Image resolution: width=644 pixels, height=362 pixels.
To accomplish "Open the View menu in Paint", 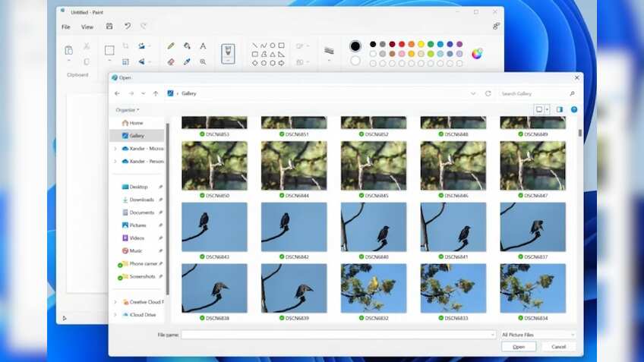I will coord(87,27).
